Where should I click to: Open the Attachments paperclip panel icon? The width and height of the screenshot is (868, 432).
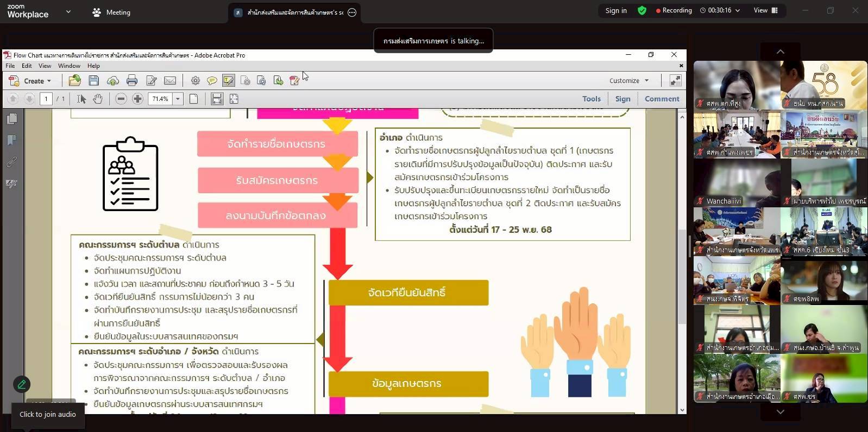[x=11, y=162]
